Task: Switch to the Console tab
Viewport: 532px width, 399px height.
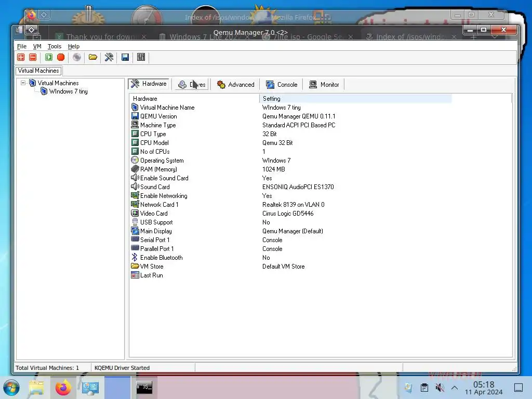Action: pyautogui.click(x=282, y=85)
